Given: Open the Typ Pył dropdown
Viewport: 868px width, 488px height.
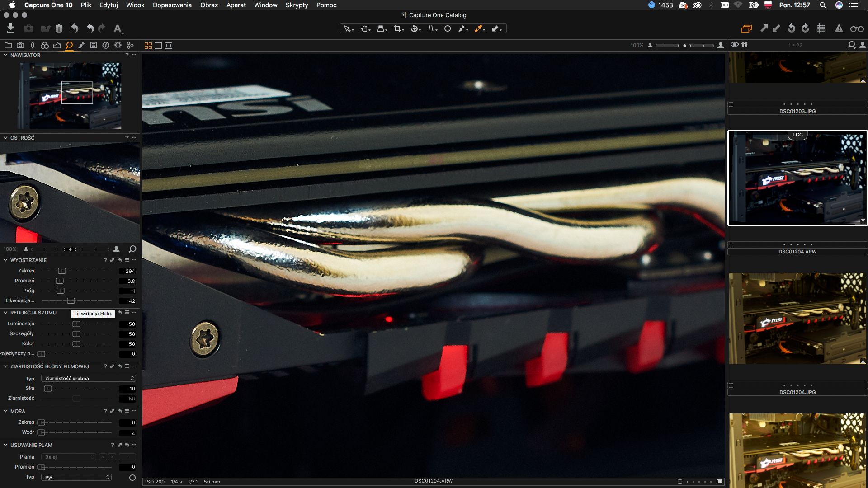Looking at the screenshot, I should (x=76, y=477).
